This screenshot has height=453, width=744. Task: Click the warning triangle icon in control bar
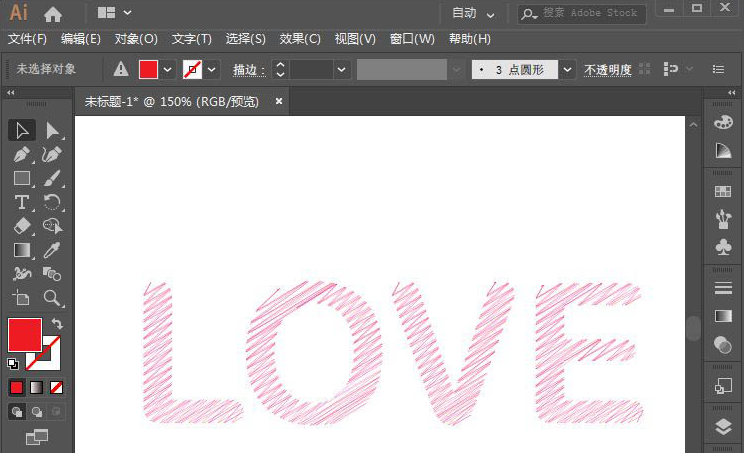point(121,69)
